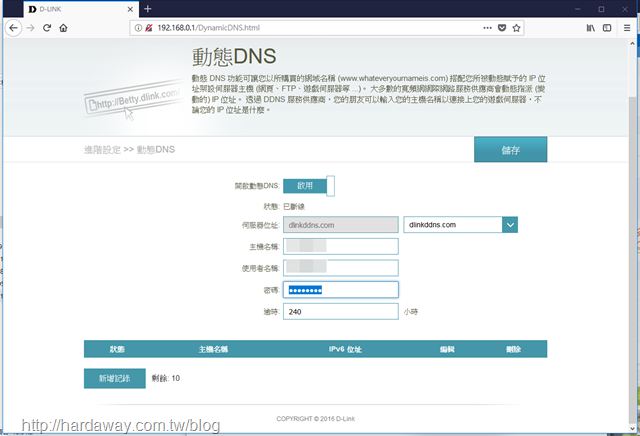This screenshot has height=436, width=640.
Task: Maximize the Firefox window
Action: 601,9
